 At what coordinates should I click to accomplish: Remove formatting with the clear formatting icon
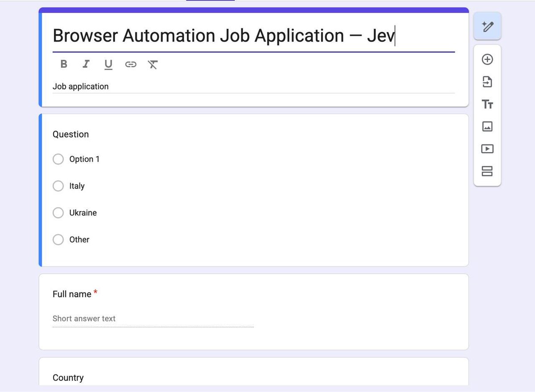pos(152,65)
